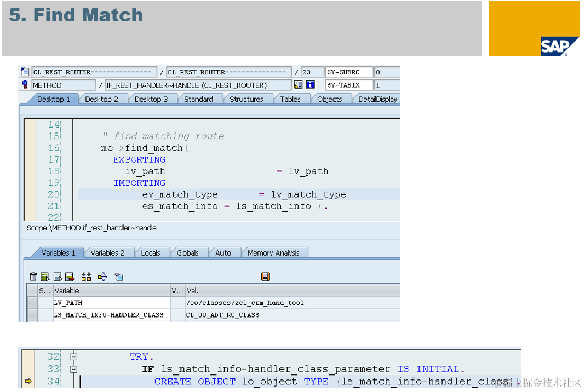Click the grey sheet icon after the green table icon
This screenshot has height=392, width=585.
point(58,276)
